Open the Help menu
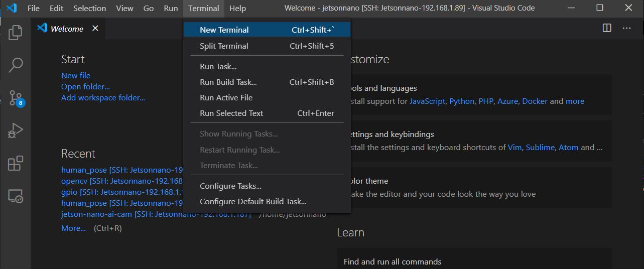This screenshot has height=269, width=644. point(237,8)
